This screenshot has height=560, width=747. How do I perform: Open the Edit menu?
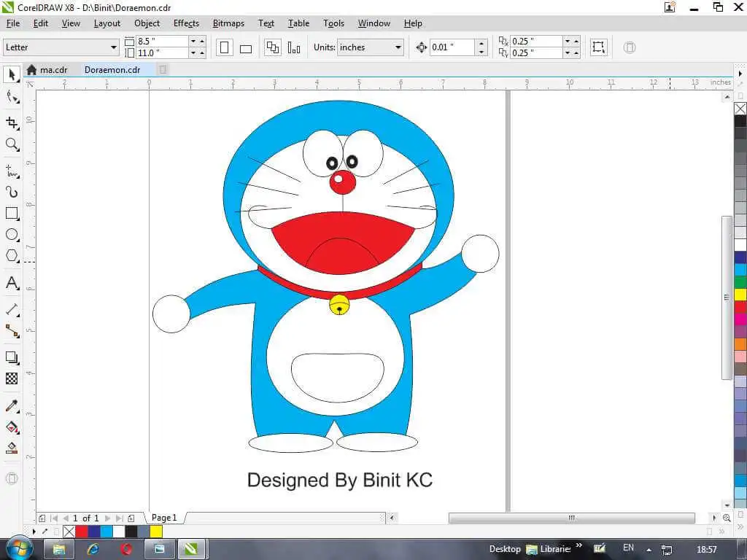tap(41, 23)
